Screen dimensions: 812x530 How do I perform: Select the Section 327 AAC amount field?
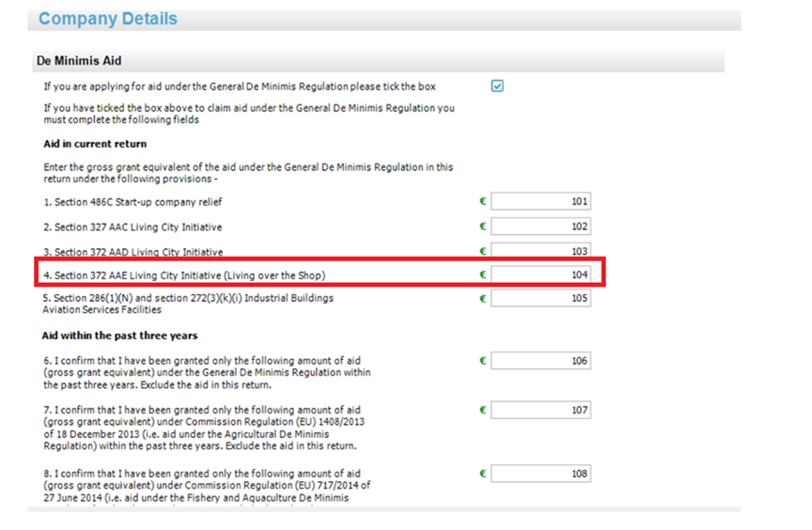pos(540,226)
